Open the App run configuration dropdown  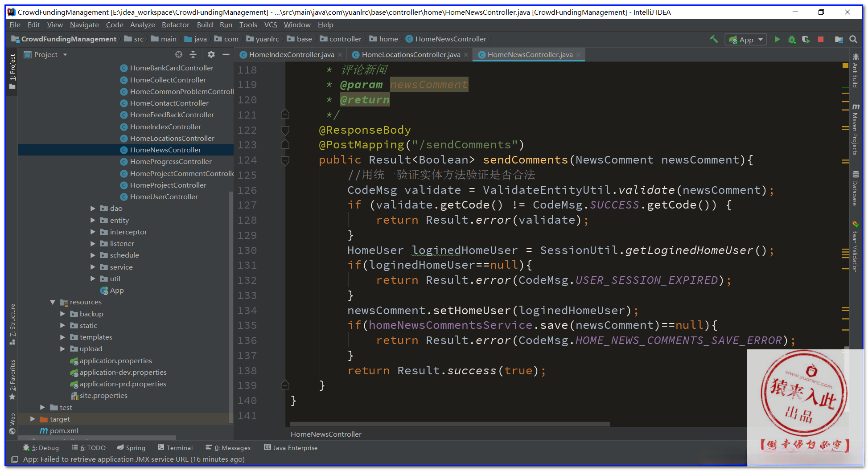click(x=746, y=40)
